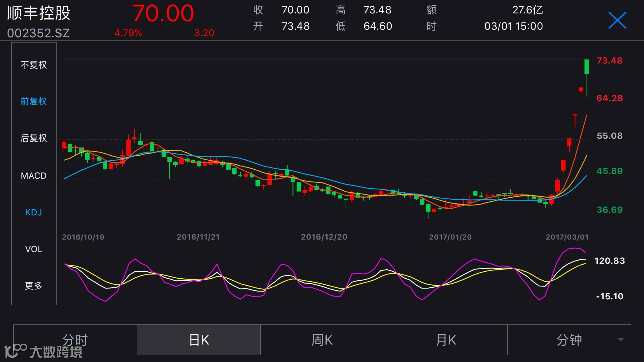Click the dropdown arrow beside 分钟
Screen dimensions: 644x362
pos(621,340)
